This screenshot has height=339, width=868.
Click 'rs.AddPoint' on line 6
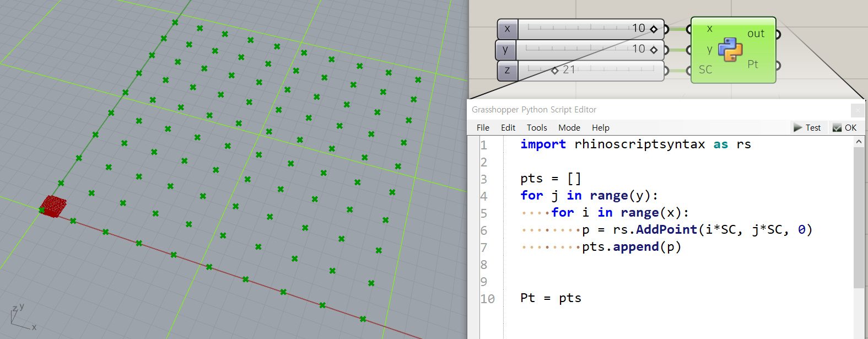pyautogui.click(x=655, y=230)
